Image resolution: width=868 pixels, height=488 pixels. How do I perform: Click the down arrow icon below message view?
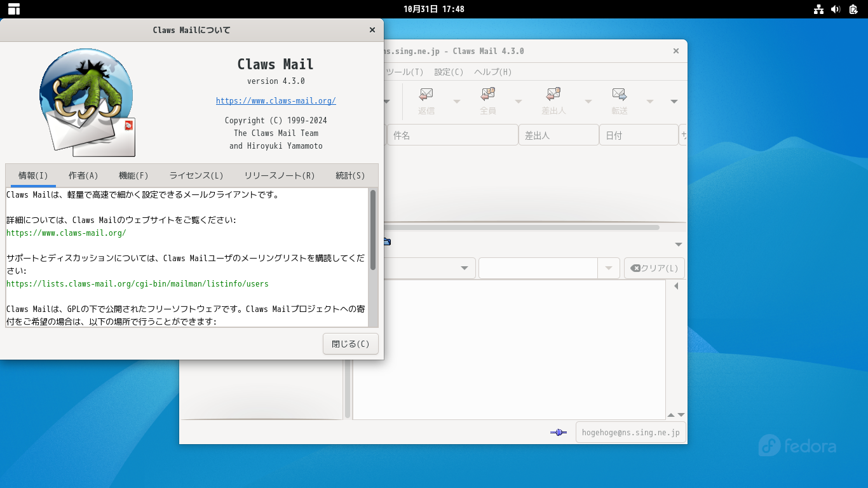[681, 415]
